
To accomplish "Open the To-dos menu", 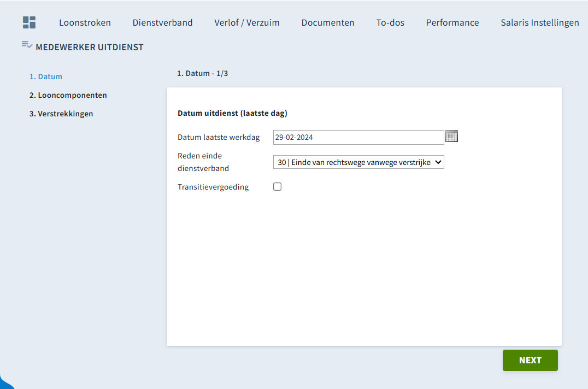I will tap(390, 22).
